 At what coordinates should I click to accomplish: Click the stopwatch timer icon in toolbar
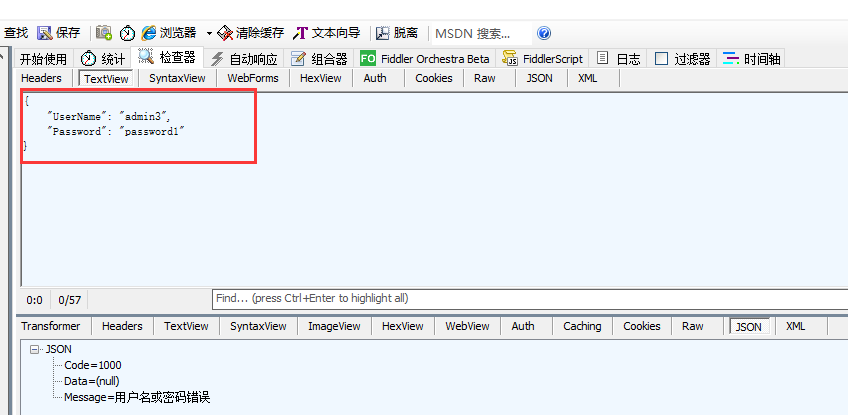pyautogui.click(x=128, y=33)
